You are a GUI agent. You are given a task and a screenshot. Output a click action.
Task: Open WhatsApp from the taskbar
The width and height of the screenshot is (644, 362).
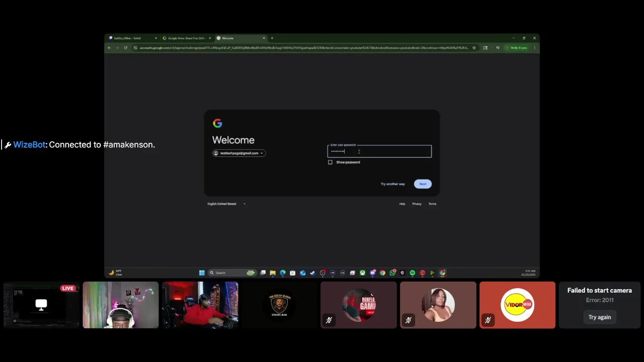pos(392,273)
